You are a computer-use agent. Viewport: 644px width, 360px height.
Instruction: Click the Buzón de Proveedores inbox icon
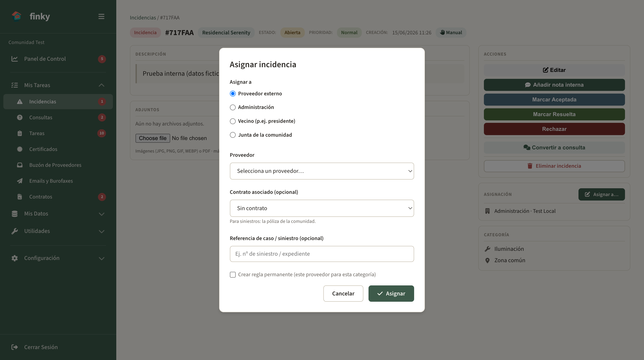[x=20, y=165]
